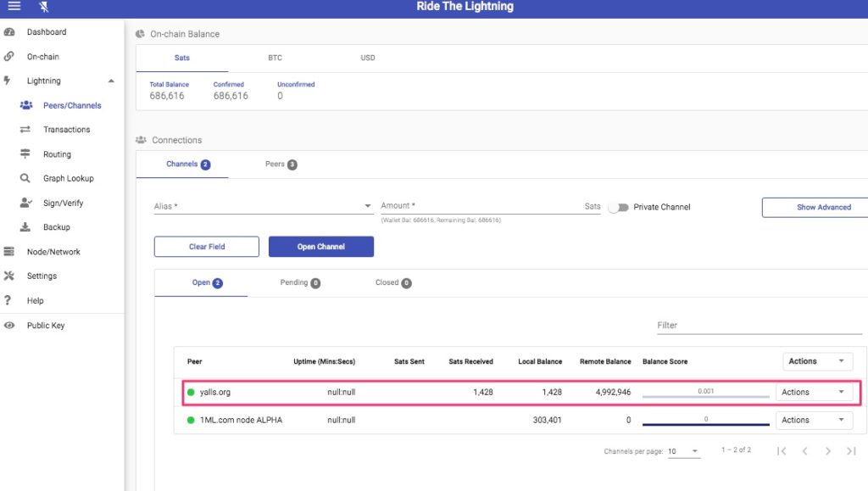Click the unpin sidebar icon
868x491 pixels.
click(44, 7)
